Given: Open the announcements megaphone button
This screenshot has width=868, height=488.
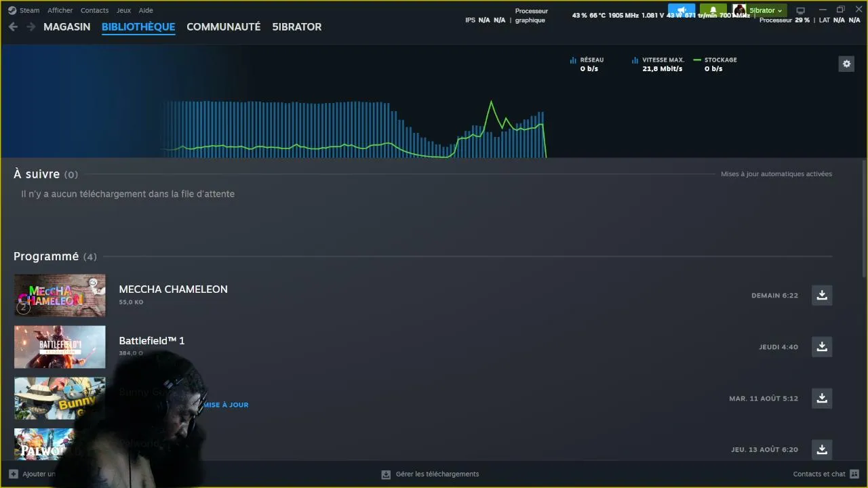Looking at the screenshot, I should pyautogui.click(x=682, y=10).
